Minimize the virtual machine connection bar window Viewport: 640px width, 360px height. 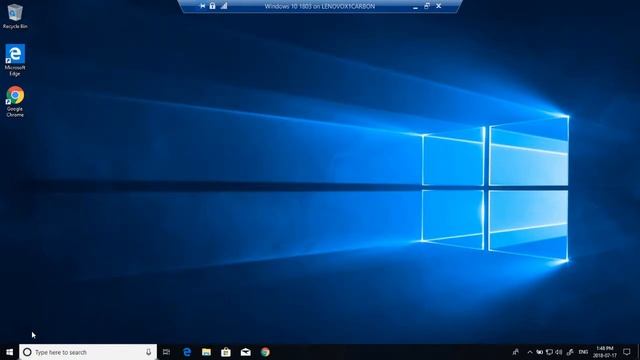pyautogui.click(x=415, y=7)
